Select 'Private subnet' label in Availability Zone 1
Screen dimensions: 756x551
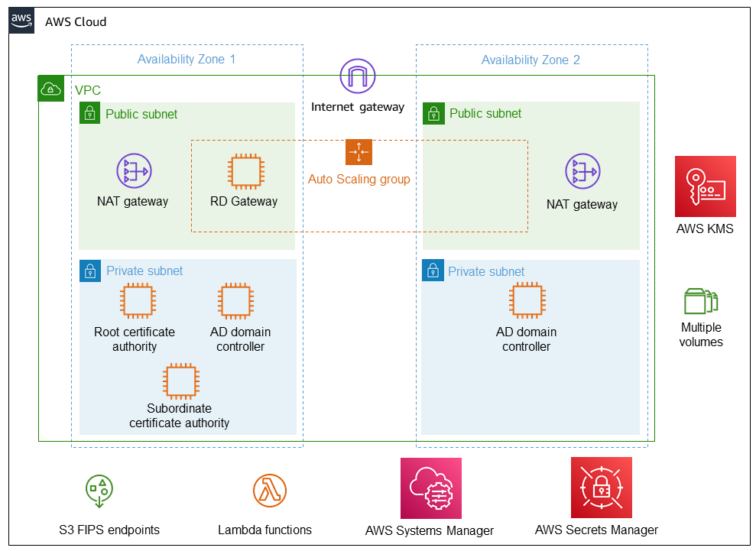coord(144,271)
